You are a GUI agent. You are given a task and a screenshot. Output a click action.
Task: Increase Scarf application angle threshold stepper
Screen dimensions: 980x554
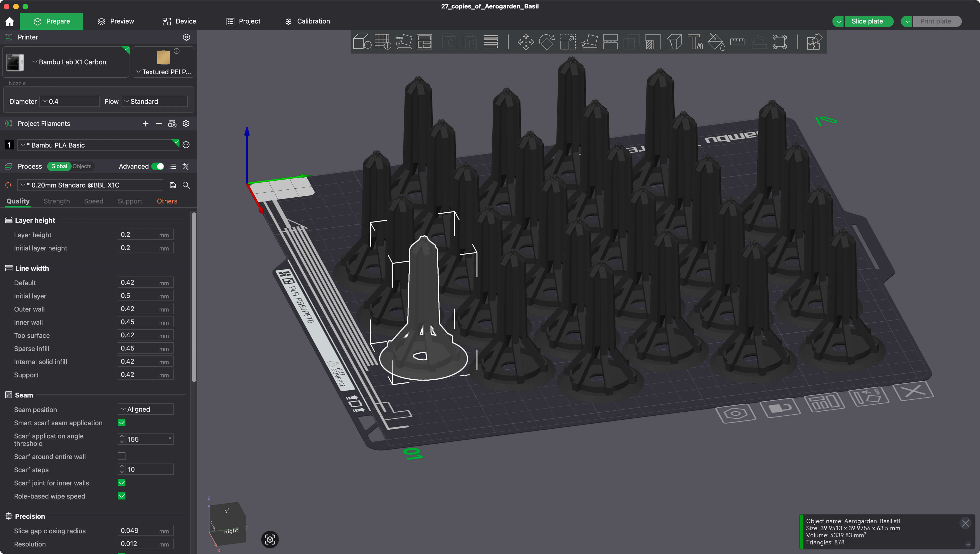(122, 436)
